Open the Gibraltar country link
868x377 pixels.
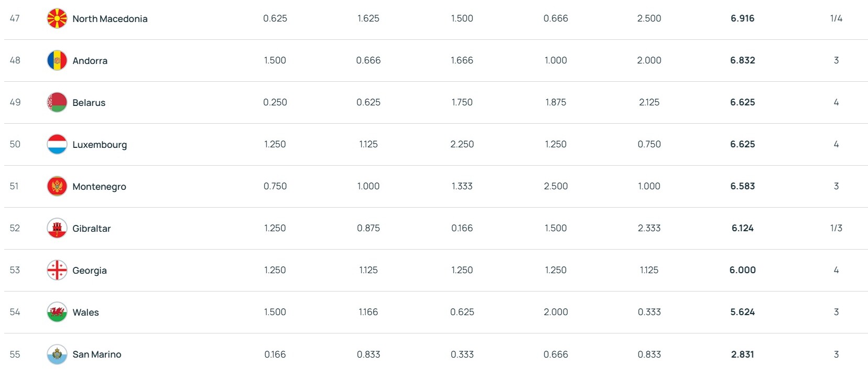(x=91, y=229)
